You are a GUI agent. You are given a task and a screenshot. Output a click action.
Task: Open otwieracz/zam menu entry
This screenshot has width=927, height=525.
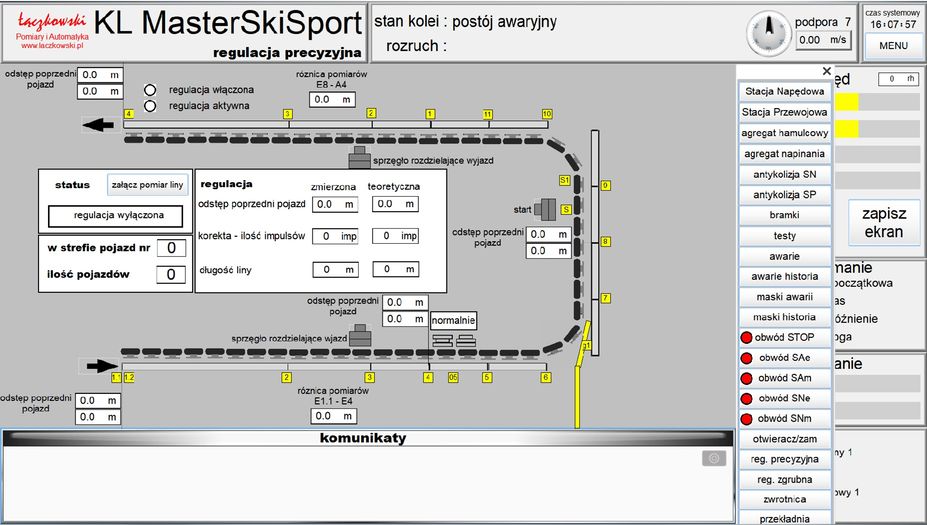785,439
